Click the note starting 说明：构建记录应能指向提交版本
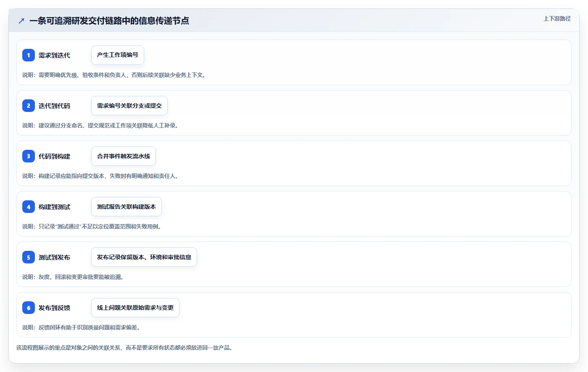588x372 pixels. pyautogui.click(x=100, y=176)
